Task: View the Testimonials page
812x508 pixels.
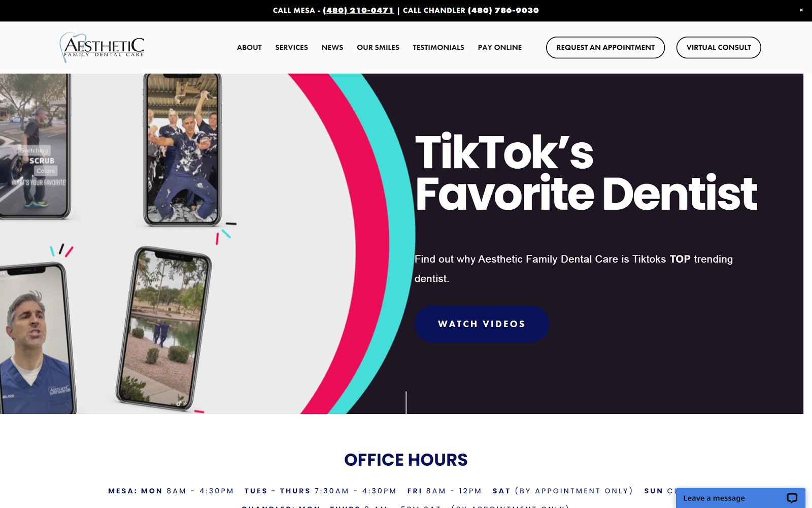Action: tap(438, 47)
